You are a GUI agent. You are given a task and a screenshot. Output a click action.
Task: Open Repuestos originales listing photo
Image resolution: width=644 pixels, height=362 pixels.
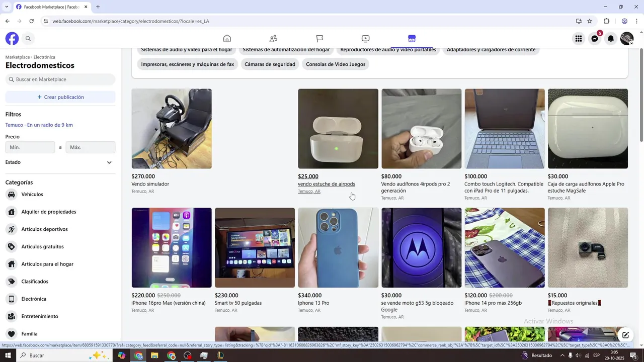(x=588, y=248)
